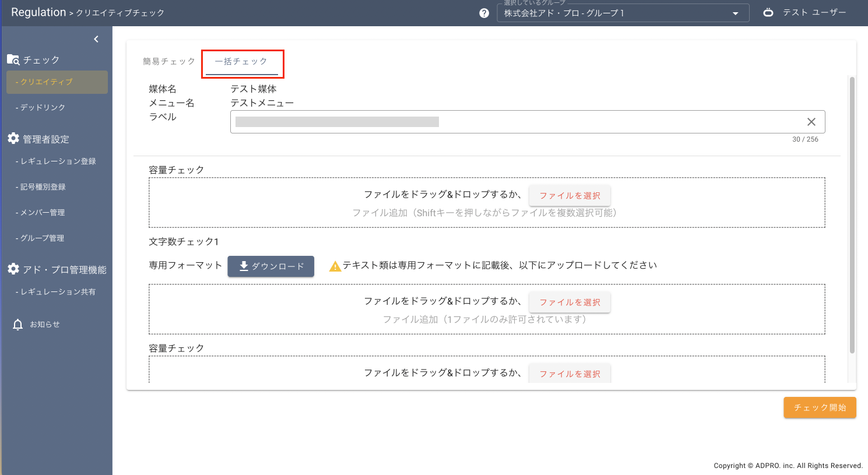The width and height of the screenshot is (868, 475).
Task: Click the help question mark icon
Action: [x=484, y=13]
